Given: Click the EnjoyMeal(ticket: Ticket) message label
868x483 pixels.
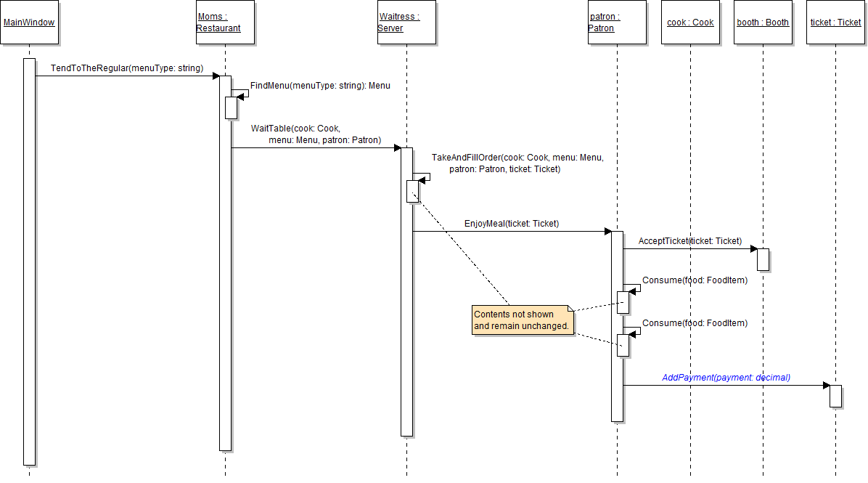Looking at the screenshot, I should (512, 224).
